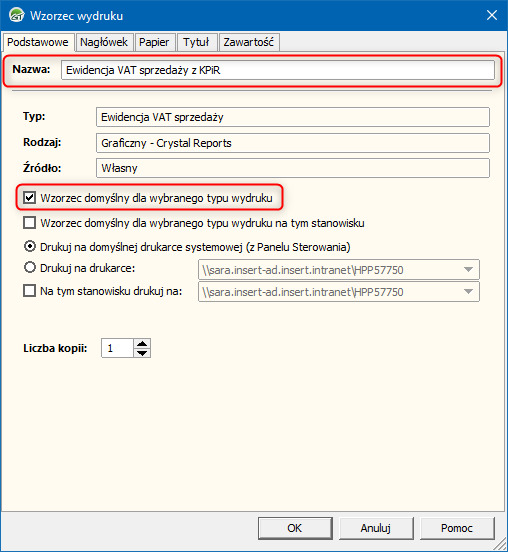Close the Wzorzec wydruku dialog
508x552 pixels.
(491, 15)
